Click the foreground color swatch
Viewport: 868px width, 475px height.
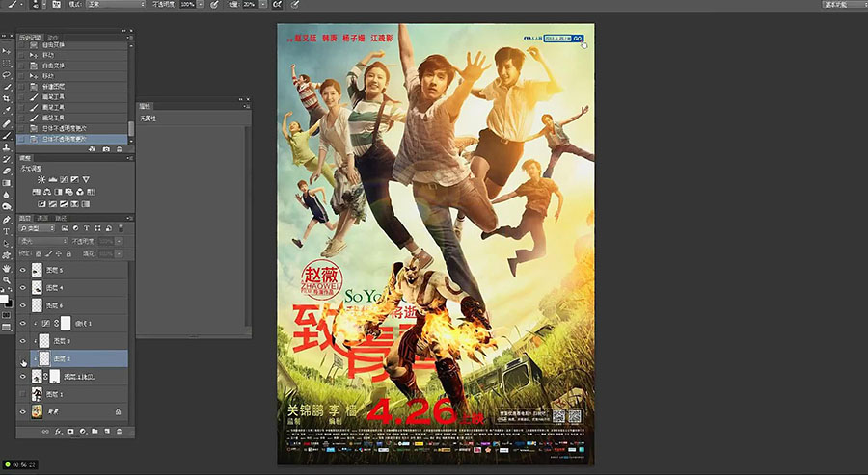click(x=3, y=299)
